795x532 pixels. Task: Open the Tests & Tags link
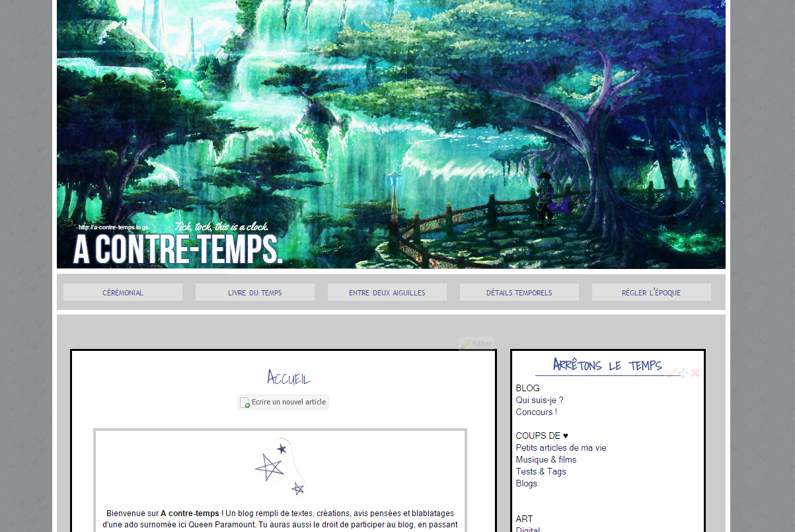541,471
